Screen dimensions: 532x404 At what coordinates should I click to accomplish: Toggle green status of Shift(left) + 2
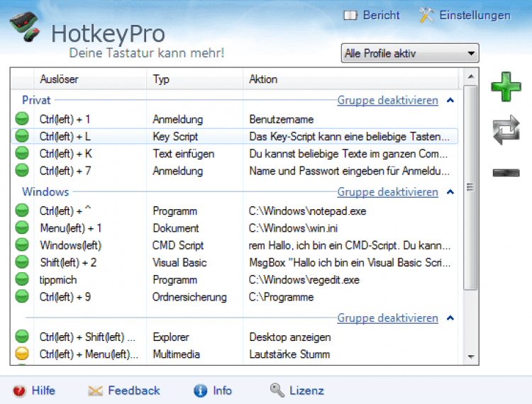[x=22, y=262]
